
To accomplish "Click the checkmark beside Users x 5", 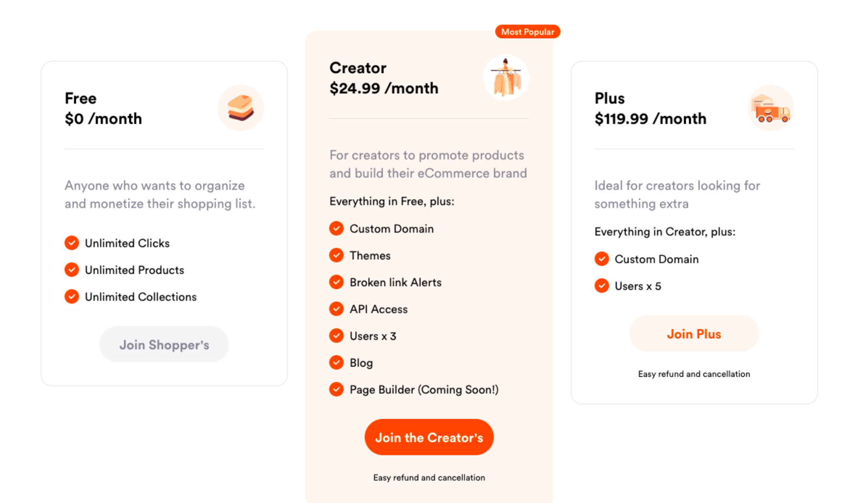I will [x=602, y=286].
